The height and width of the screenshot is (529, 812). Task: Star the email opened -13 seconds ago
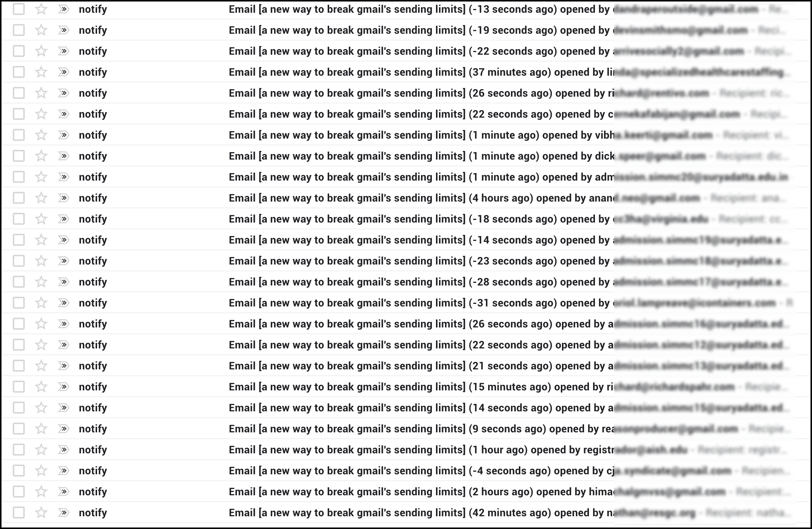tap(41, 9)
